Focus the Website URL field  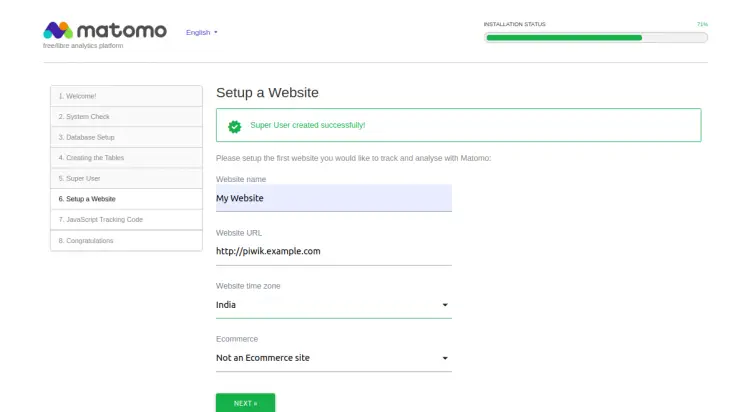[x=333, y=251]
